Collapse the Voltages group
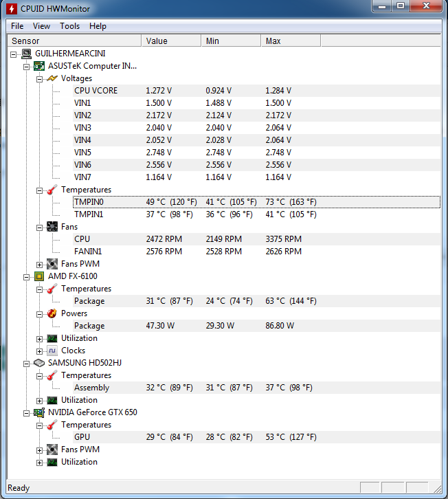This screenshot has height=499, width=448. (x=39, y=79)
